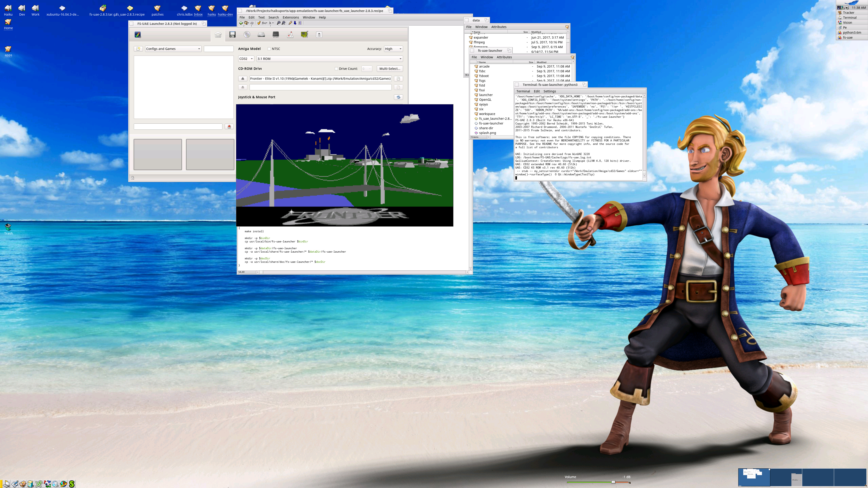The image size is (868, 488).
Task: Click the Terminal window vertical scrollbar
Action: coord(644,136)
